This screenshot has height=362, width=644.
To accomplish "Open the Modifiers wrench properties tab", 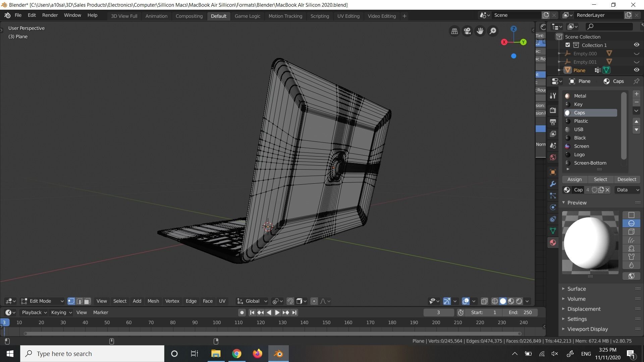I will coord(553,184).
